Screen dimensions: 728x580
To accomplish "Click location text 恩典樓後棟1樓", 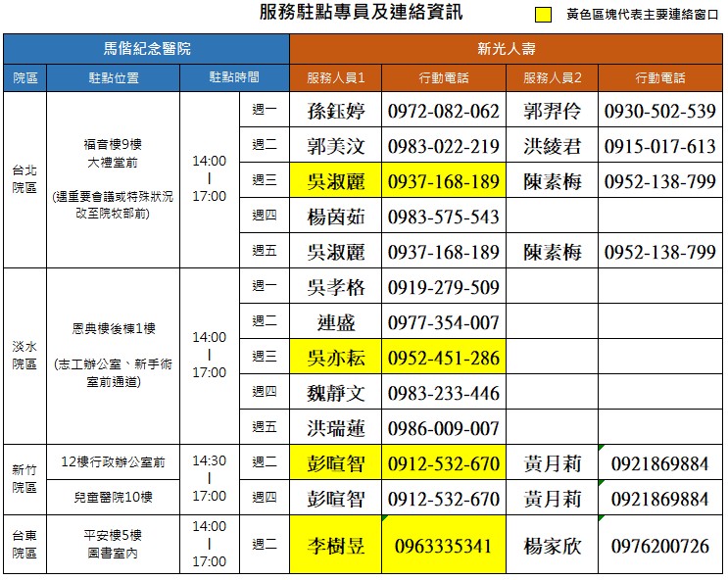I will [x=114, y=329].
